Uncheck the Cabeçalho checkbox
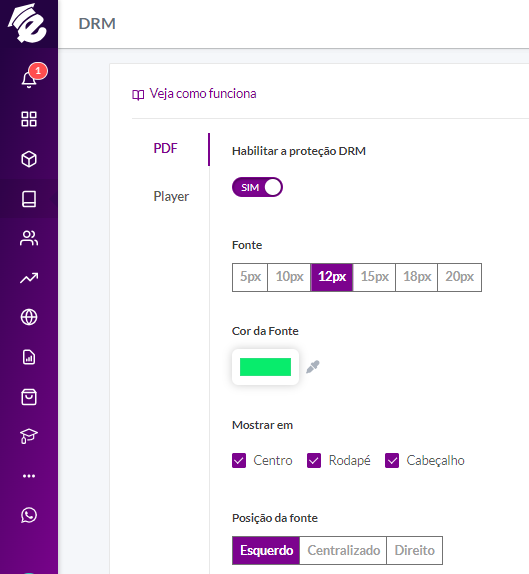This screenshot has height=574, width=529. click(392, 461)
